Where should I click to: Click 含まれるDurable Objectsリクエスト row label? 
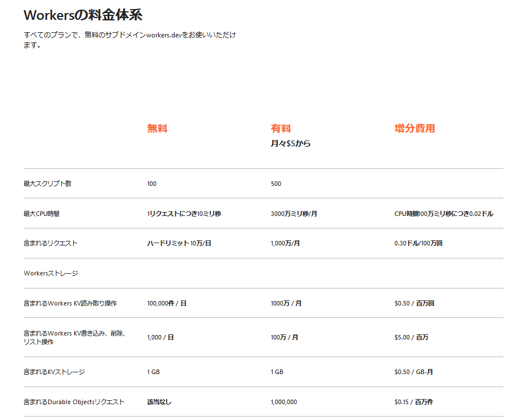point(74,402)
